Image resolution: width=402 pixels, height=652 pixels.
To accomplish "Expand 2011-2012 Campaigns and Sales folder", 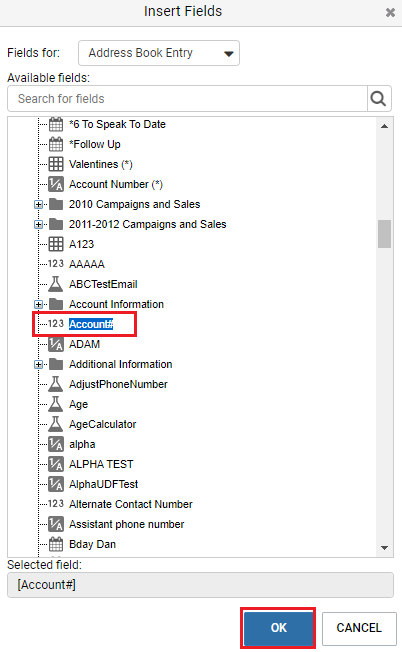I will pyautogui.click(x=38, y=224).
